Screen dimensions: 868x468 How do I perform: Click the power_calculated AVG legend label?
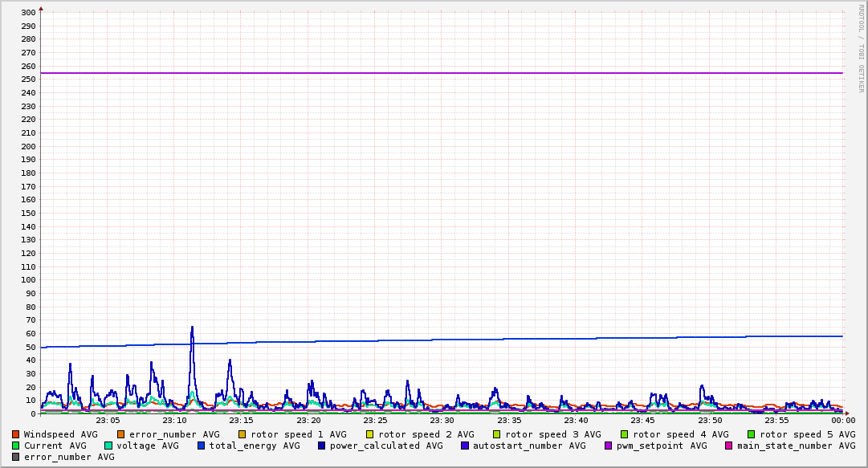click(x=385, y=446)
